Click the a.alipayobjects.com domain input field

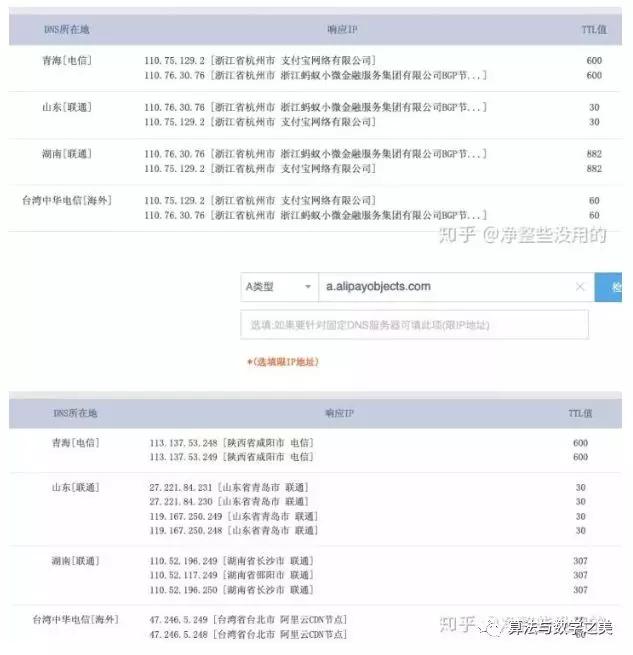point(456,287)
